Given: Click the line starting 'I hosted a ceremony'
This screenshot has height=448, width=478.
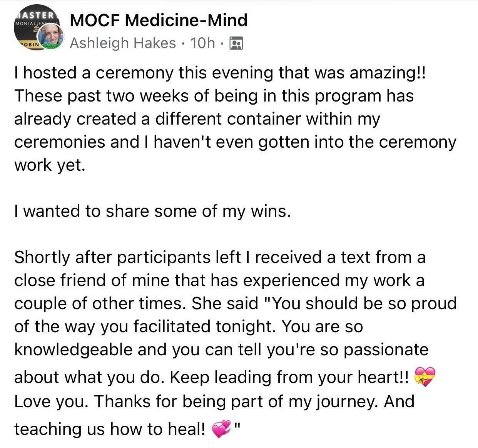Looking at the screenshot, I should point(221,73).
